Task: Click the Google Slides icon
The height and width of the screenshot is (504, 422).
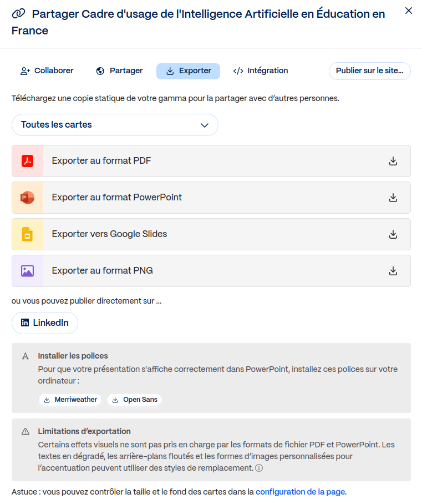Action: click(28, 234)
